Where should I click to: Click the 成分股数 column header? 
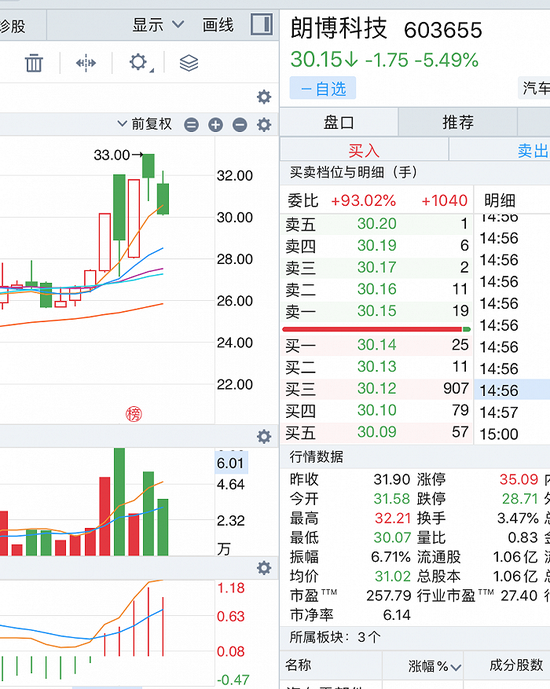pos(516,665)
